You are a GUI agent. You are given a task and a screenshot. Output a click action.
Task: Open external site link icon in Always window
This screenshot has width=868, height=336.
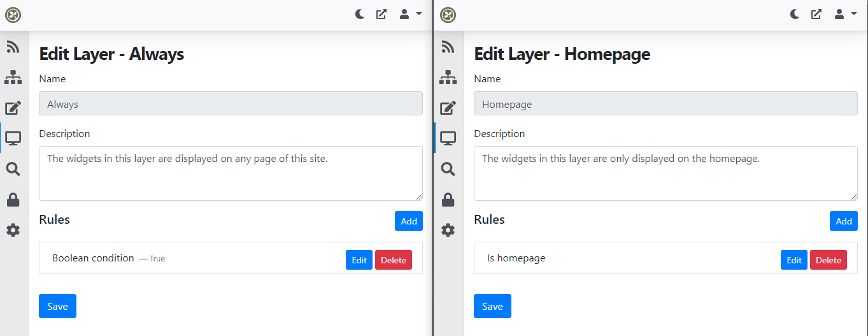tap(381, 14)
